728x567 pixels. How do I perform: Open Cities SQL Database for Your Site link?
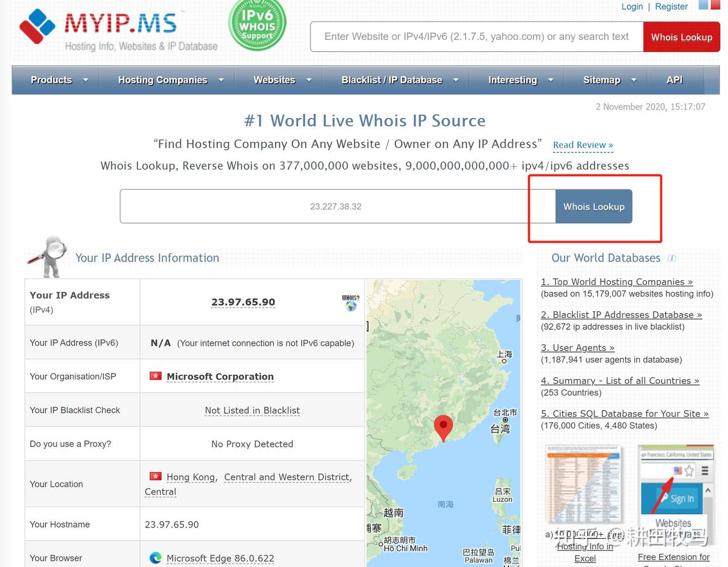click(x=625, y=413)
